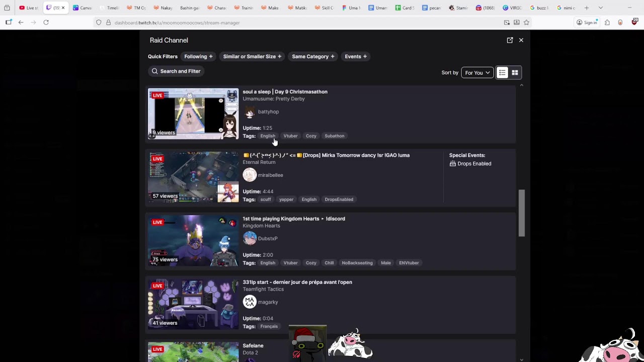Add the Following quick filter
Viewport: 644px width, 362px height.
click(x=198, y=56)
